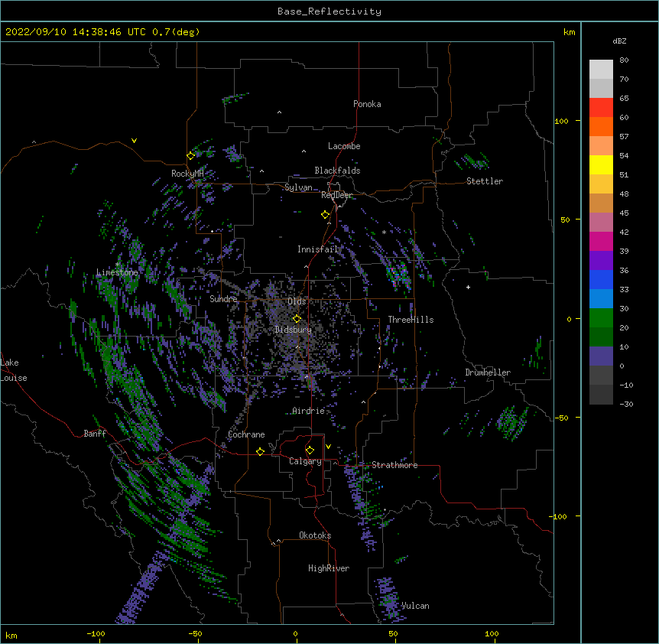The height and width of the screenshot is (644, 659).
Task: Click the km label at bottom left
Action: (x=11, y=635)
